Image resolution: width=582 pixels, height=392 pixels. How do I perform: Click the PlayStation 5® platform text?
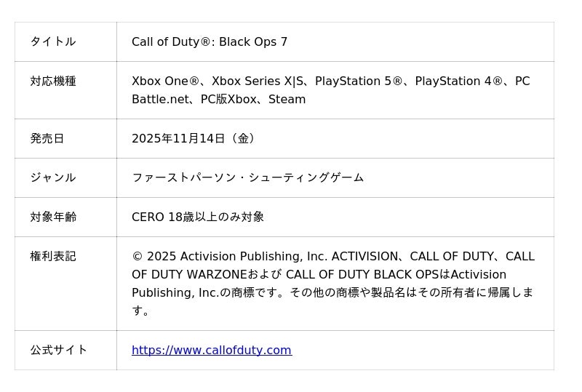359,81
